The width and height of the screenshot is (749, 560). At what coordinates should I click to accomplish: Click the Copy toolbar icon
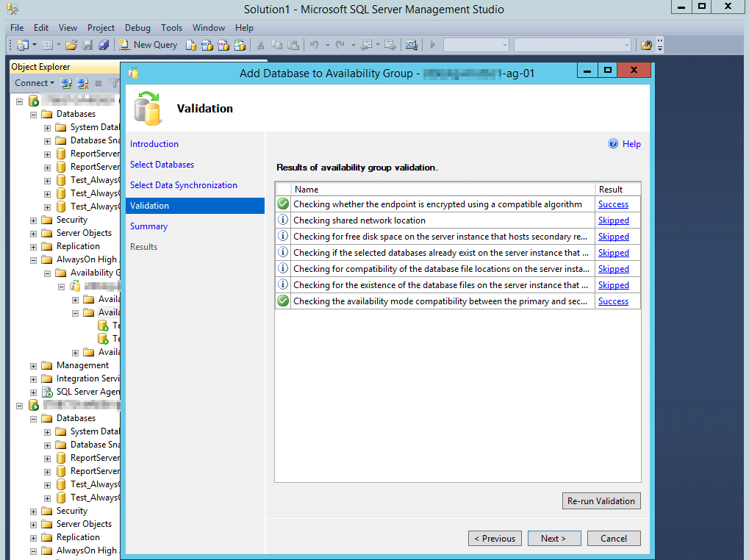coord(276,45)
